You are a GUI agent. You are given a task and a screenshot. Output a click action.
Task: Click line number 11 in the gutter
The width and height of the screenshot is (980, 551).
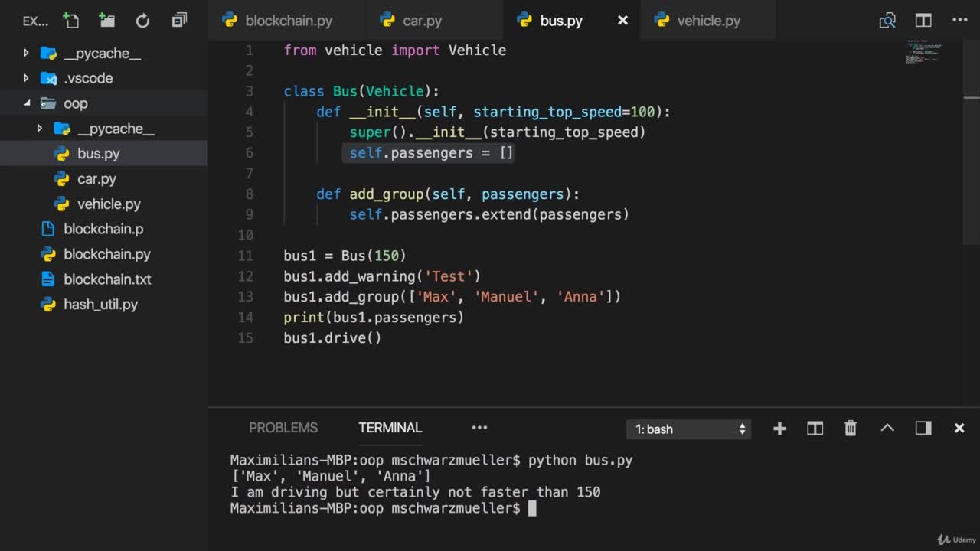click(245, 256)
